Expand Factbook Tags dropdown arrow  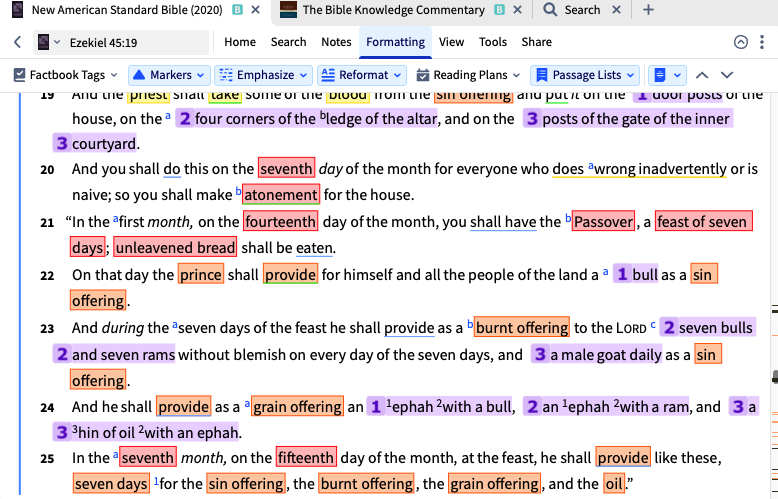[x=114, y=75]
